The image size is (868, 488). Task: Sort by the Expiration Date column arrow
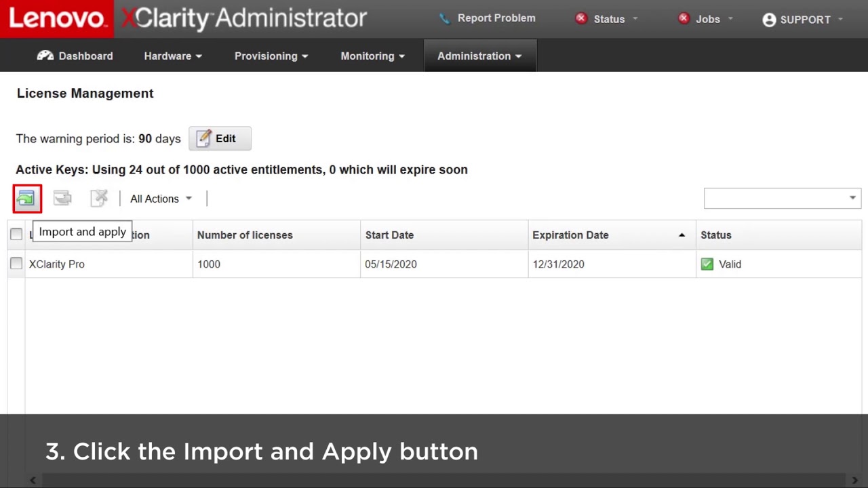coord(682,235)
